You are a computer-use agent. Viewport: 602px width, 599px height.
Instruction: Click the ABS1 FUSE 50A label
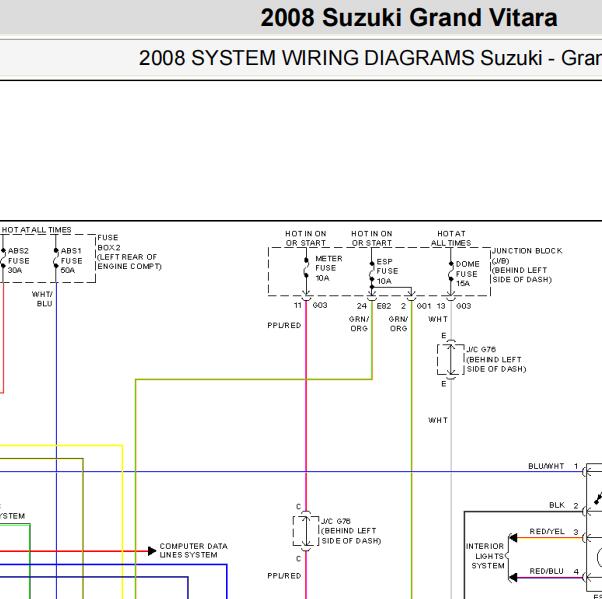[x=71, y=261]
